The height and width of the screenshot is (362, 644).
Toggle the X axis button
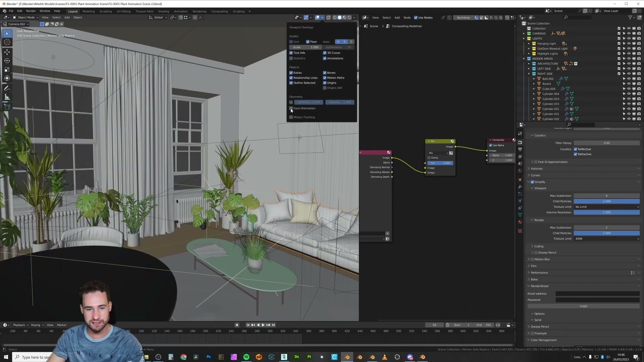pyautogui.click(x=338, y=42)
